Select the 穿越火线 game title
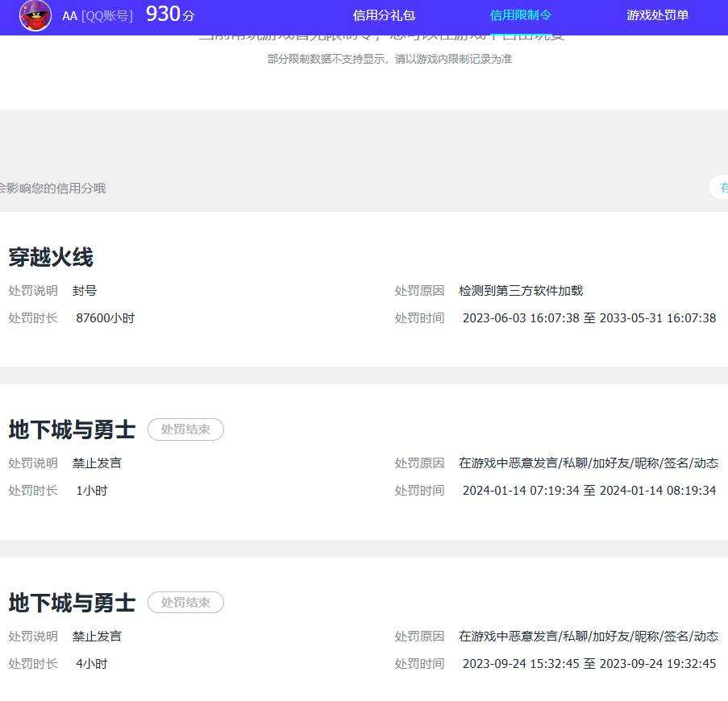The image size is (728, 701). tap(51, 258)
